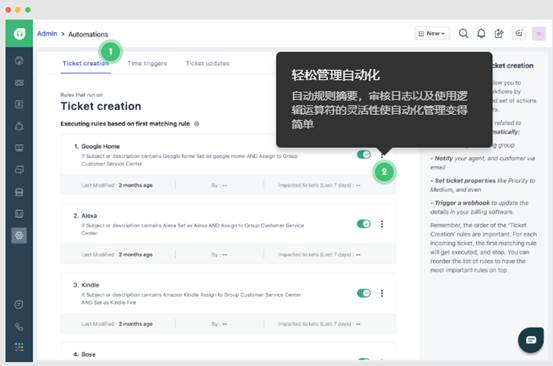553x366 pixels.
Task: Open the Admin gear in sidebar
Action: [x=19, y=235]
